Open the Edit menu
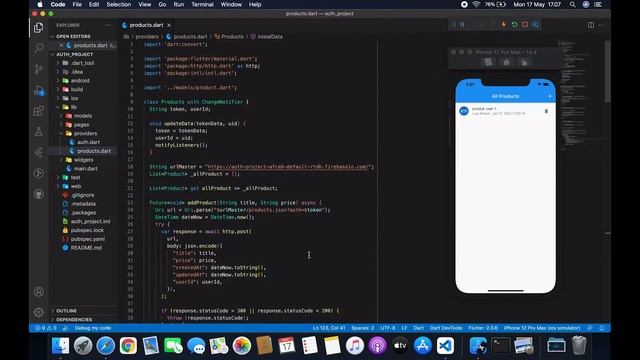The image size is (640, 360). pos(94,4)
